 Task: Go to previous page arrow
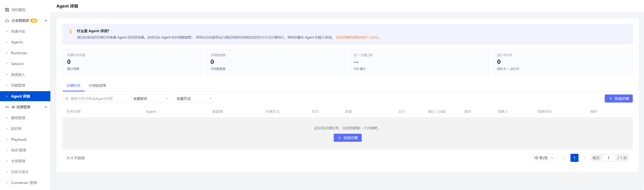pyautogui.click(x=564, y=158)
